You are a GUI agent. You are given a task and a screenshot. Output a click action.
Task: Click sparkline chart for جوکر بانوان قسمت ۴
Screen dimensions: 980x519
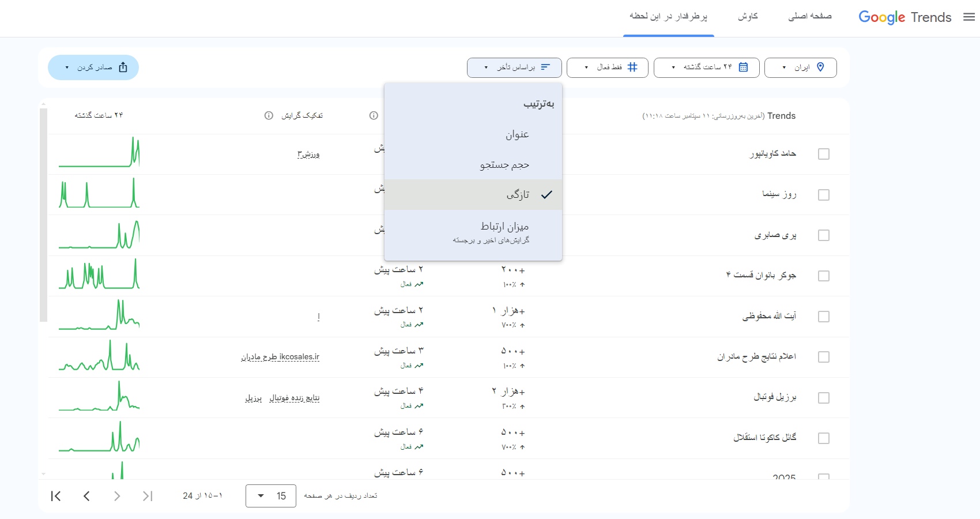99,274
